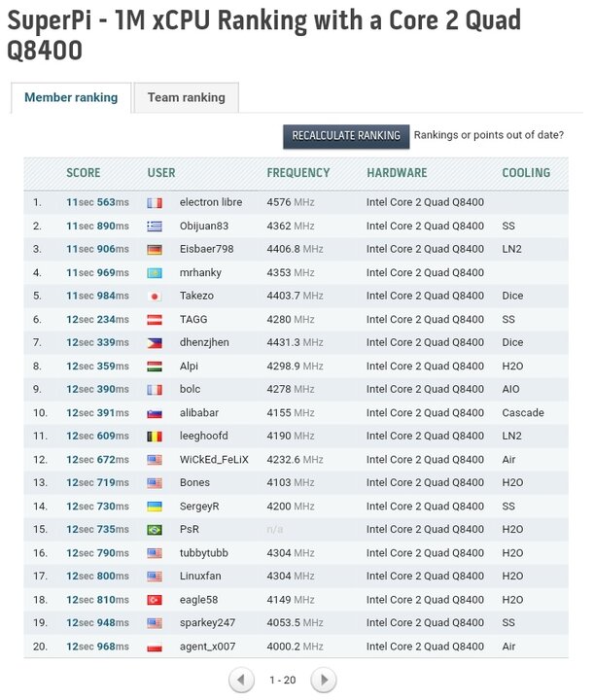Open user profile for mrhanky
Image resolution: width=594 pixels, height=700 pixels.
click(200, 273)
